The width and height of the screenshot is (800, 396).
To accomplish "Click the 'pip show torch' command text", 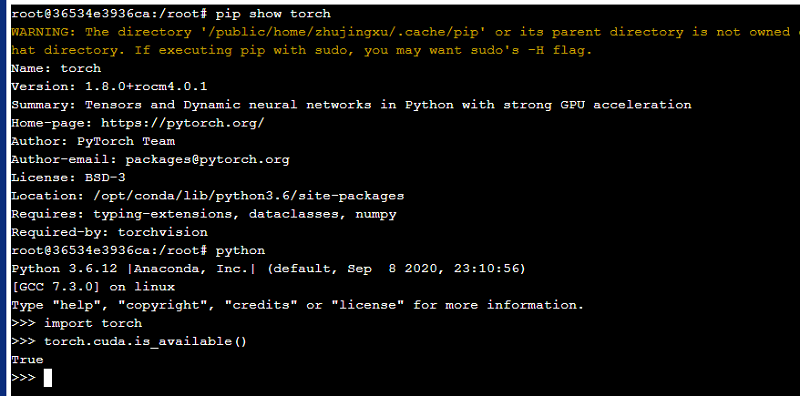I will point(273,14).
